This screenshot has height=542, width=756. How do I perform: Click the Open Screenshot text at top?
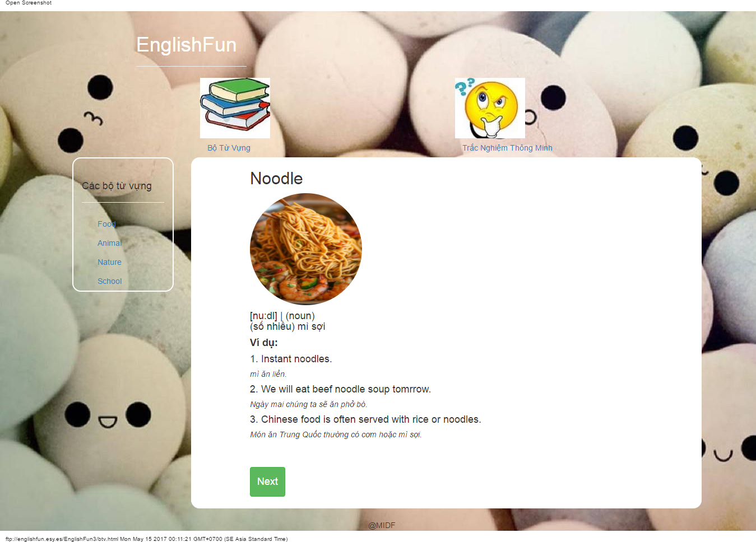click(29, 3)
